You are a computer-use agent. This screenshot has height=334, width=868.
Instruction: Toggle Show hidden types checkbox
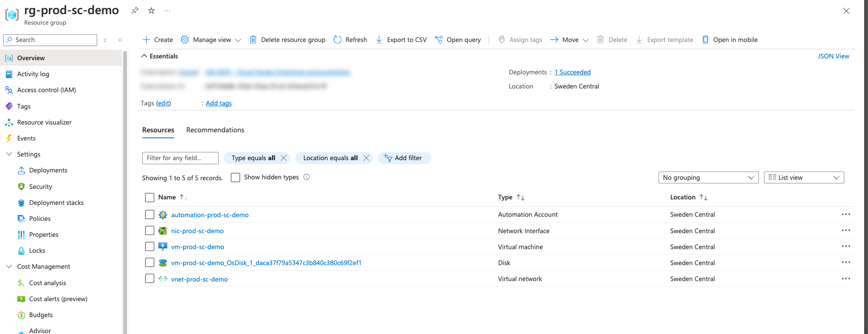pyautogui.click(x=235, y=177)
